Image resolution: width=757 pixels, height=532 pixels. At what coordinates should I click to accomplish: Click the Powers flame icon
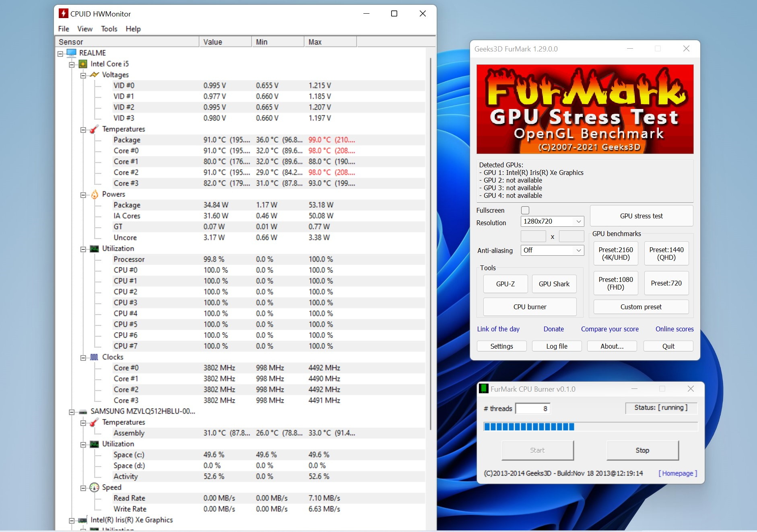click(x=94, y=194)
